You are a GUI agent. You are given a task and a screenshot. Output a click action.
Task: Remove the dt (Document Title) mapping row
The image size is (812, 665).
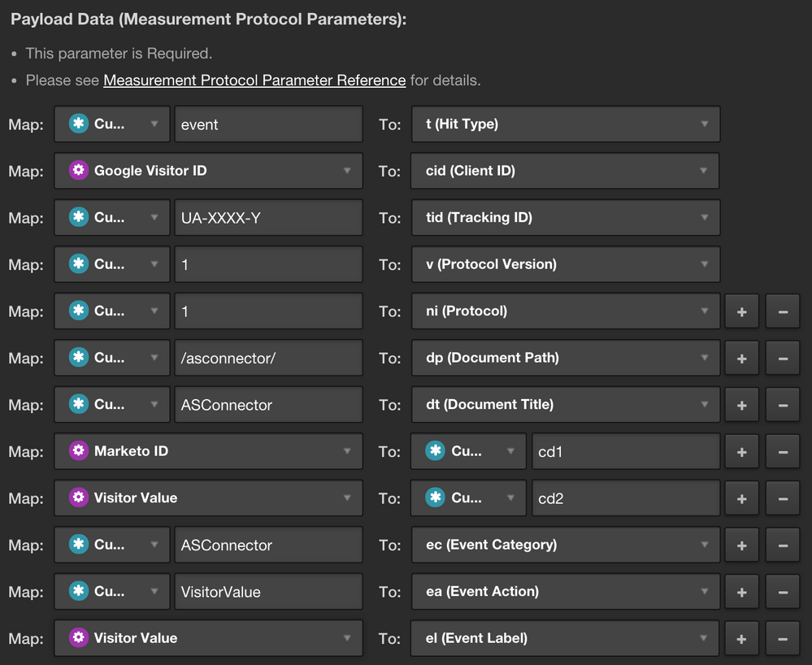click(782, 405)
